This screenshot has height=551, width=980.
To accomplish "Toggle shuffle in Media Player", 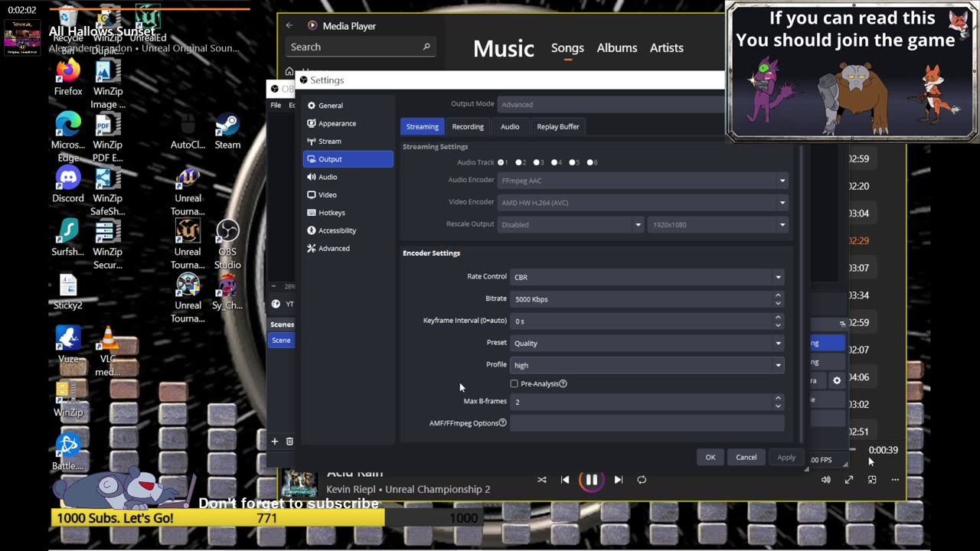I will coord(542,480).
